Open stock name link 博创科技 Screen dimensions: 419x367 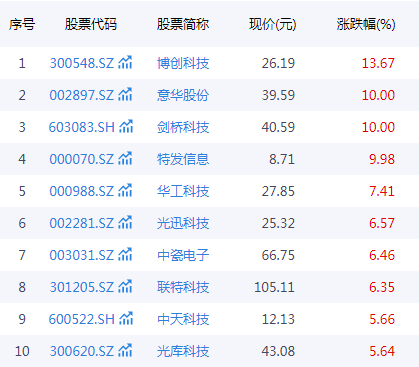(183, 63)
